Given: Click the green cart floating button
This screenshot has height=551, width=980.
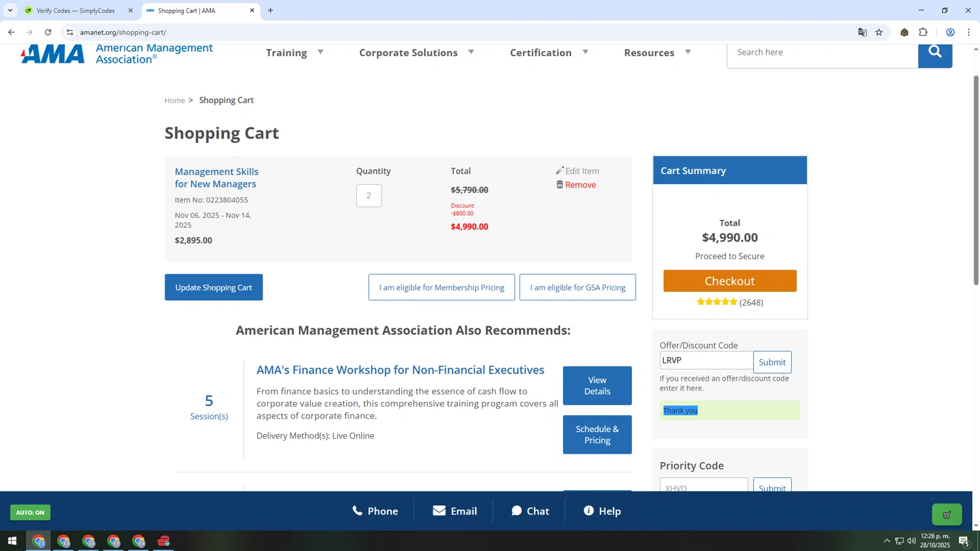Looking at the screenshot, I should [x=947, y=514].
